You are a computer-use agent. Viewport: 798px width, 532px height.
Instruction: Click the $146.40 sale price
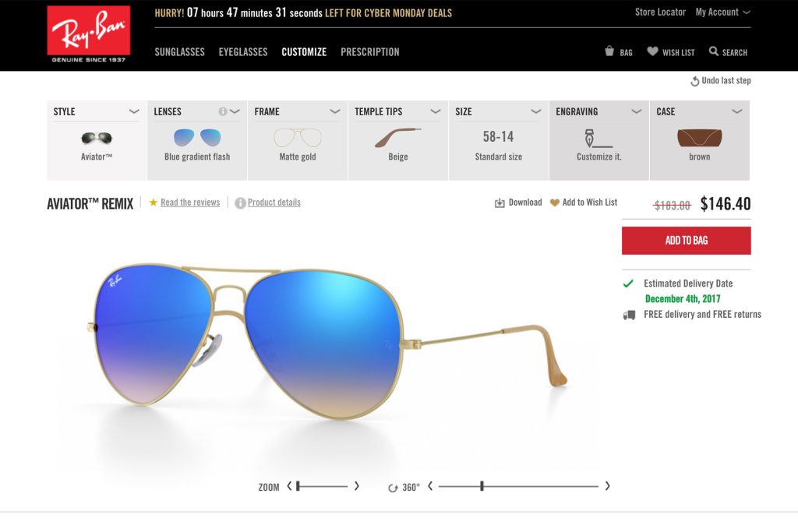coord(726,204)
